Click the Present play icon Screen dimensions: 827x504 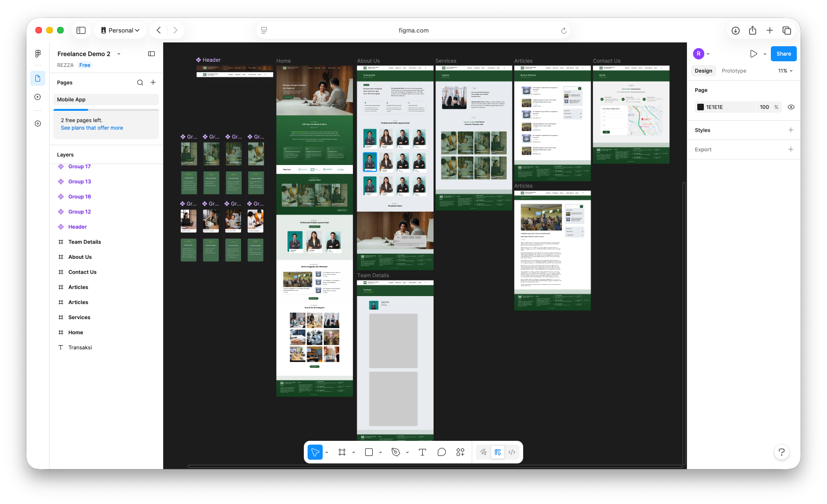[753, 54]
